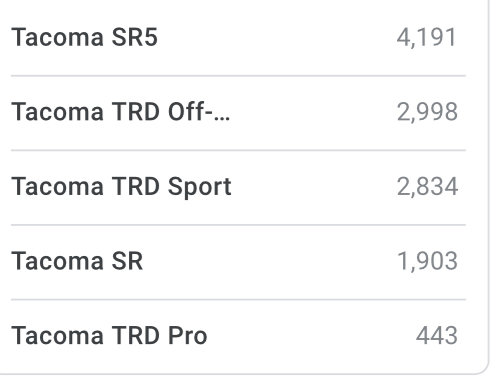Click the 443 count for TRD Pro
Image resolution: width=502 pixels, height=380 pixels.
coord(437,336)
